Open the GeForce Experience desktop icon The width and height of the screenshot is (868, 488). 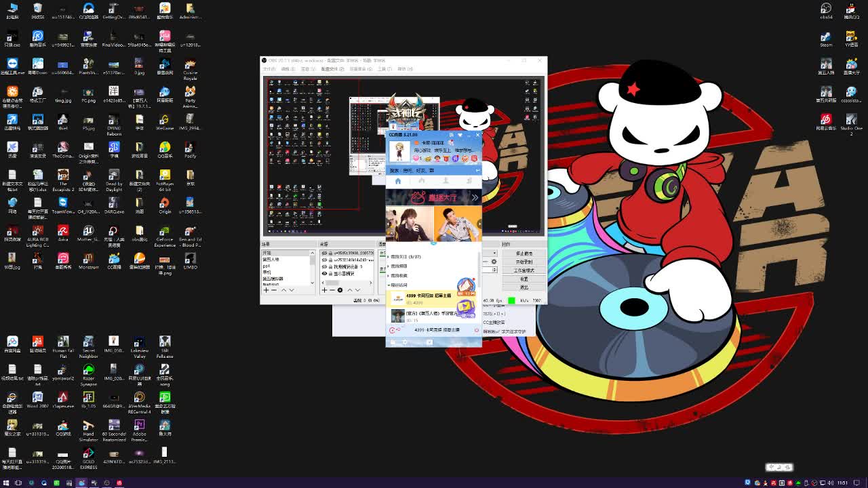165,233
